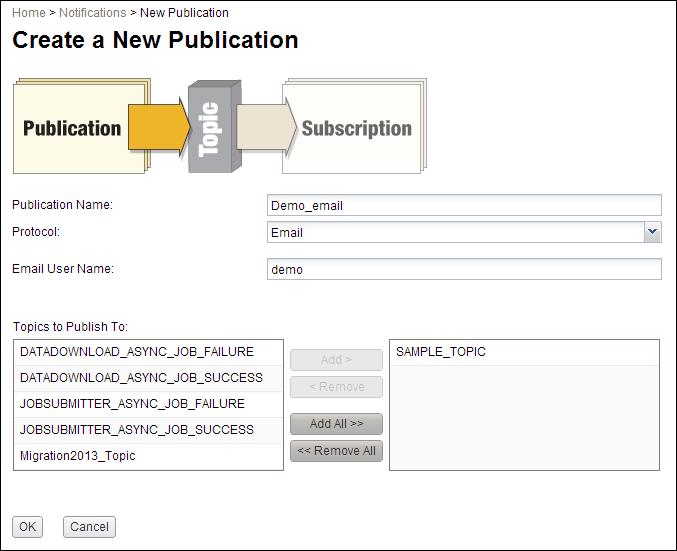Click the orange arrow pointing to Topic

pyautogui.click(x=159, y=127)
